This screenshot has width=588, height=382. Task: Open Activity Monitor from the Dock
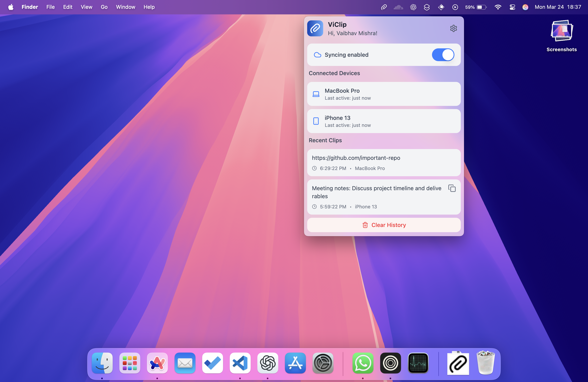(x=418, y=363)
